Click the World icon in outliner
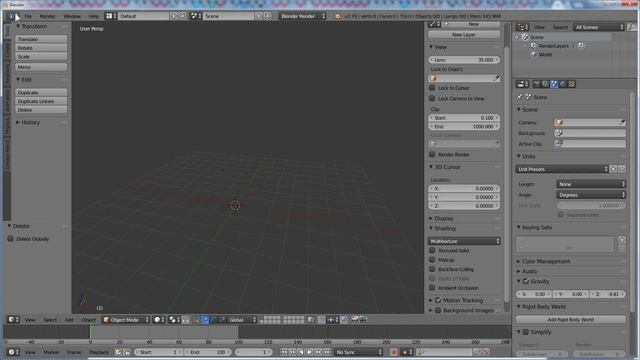Viewport: 640px width, 360px height. tap(533, 54)
